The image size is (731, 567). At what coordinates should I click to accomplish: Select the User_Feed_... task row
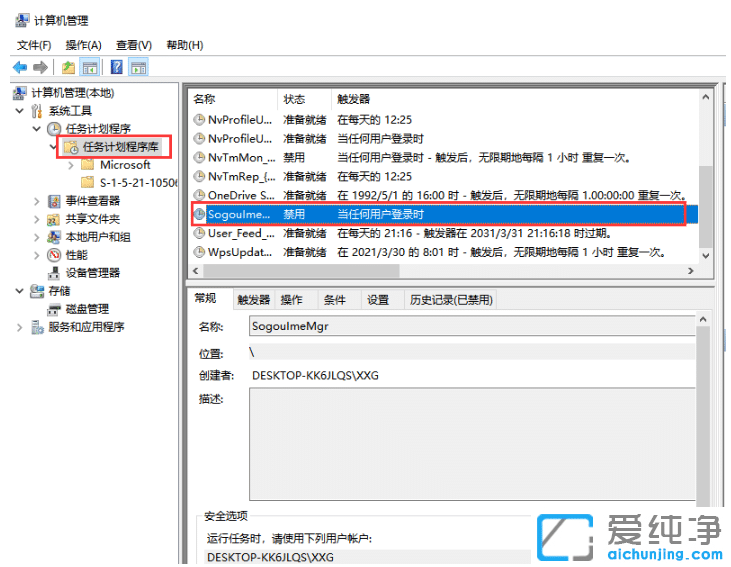(444, 233)
